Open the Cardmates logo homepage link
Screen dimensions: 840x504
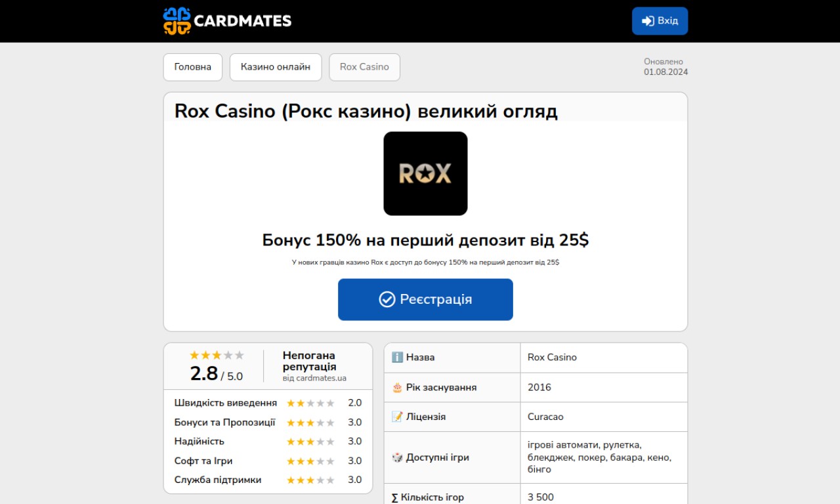227,21
